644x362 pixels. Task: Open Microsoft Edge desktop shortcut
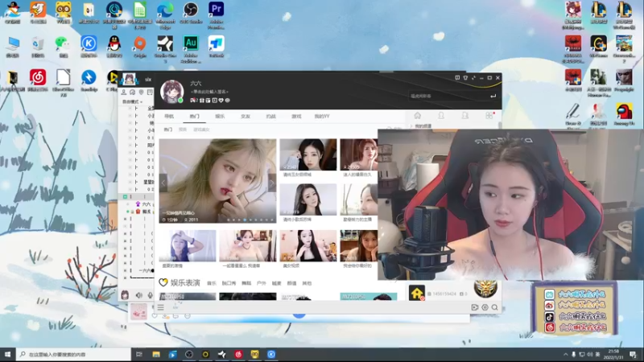tap(165, 15)
